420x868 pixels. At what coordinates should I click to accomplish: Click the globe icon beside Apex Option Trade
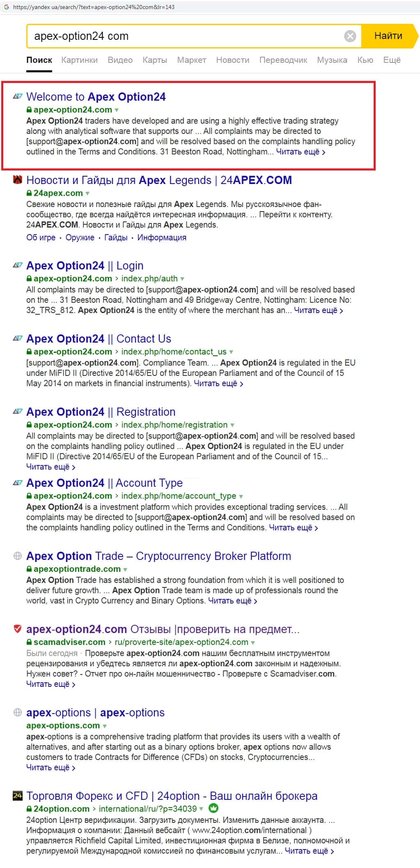pyautogui.click(x=17, y=556)
